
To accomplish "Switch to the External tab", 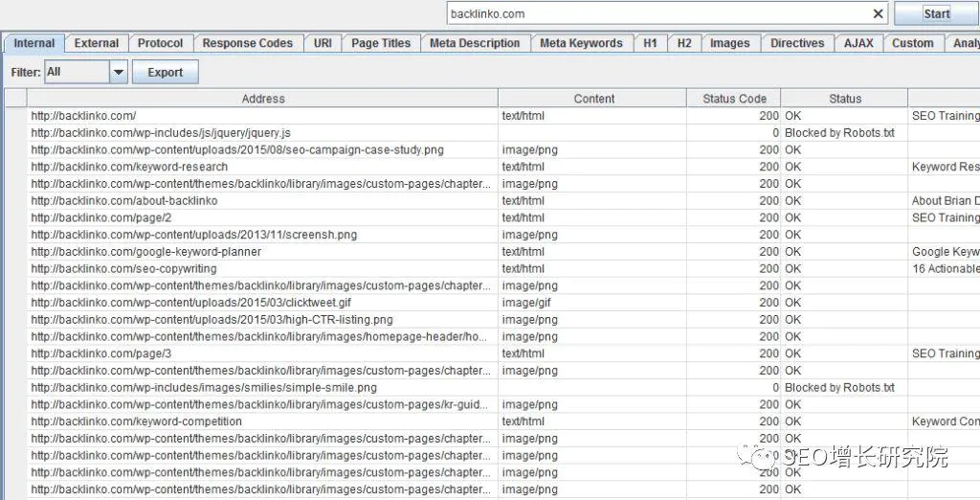I will (x=97, y=43).
